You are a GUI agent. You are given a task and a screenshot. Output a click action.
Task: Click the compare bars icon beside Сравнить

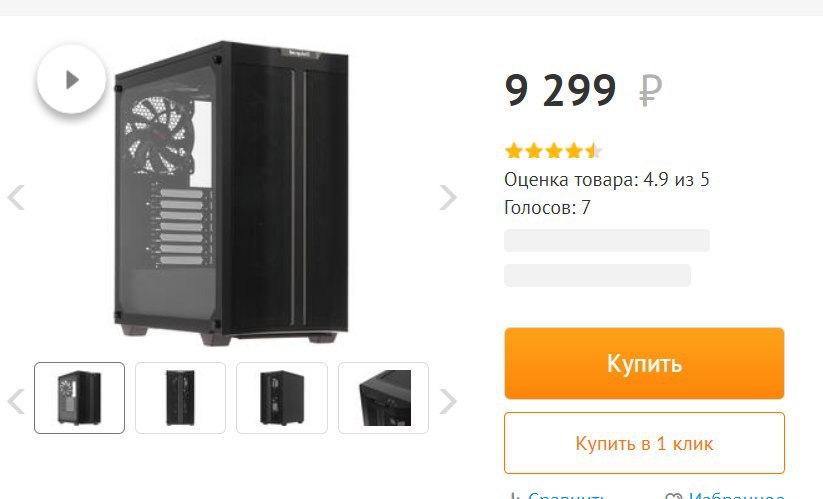coord(514,496)
